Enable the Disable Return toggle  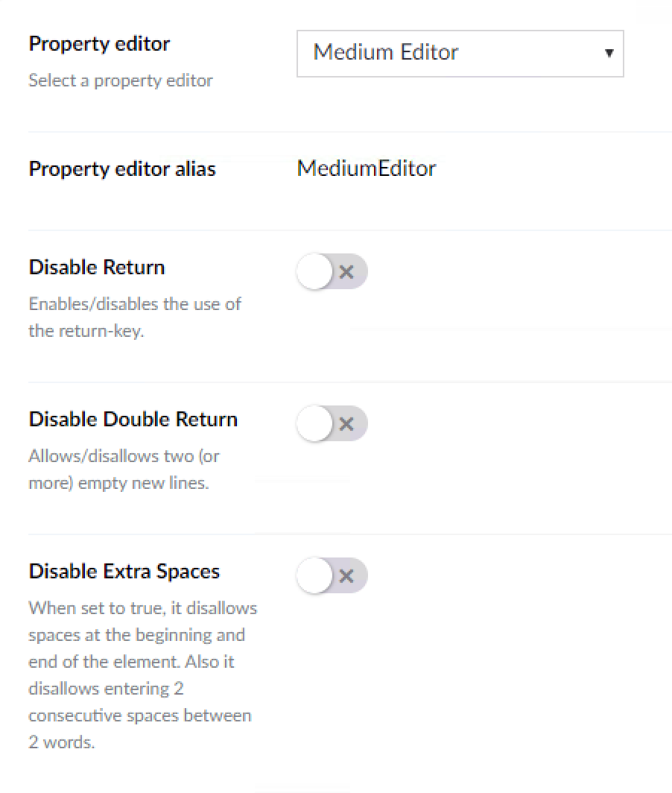point(332,271)
